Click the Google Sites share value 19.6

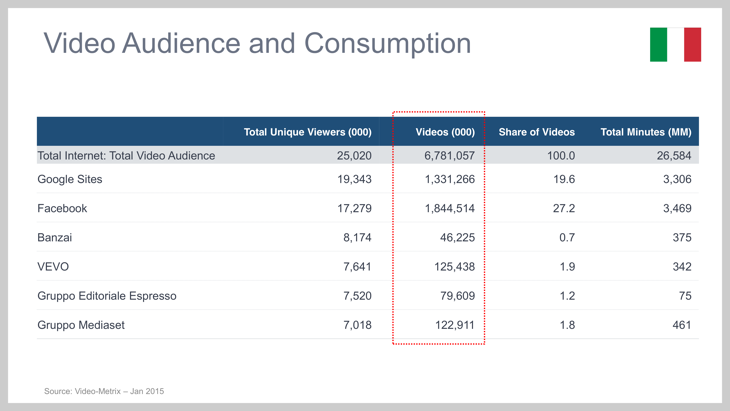coord(564,179)
